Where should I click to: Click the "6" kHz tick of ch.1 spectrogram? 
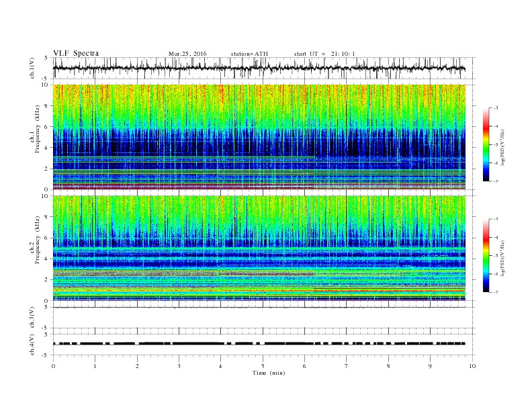click(x=47, y=127)
